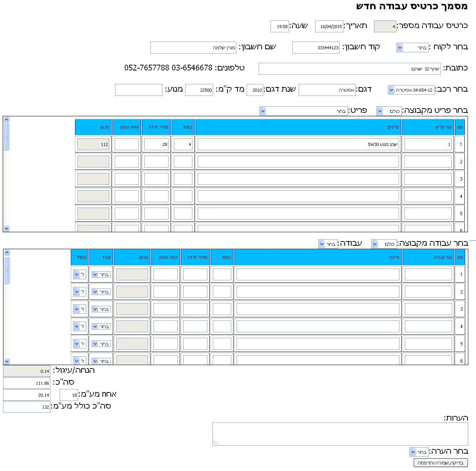476x471 pixels.
Task: Open the בחר רכב vehicle dropdown
Action: click(x=411, y=90)
